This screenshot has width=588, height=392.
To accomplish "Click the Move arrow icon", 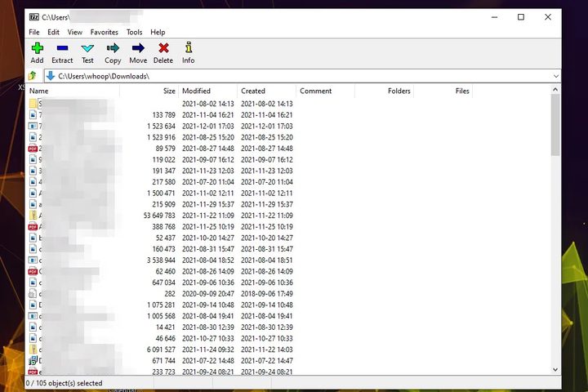I will click(x=138, y=49).
